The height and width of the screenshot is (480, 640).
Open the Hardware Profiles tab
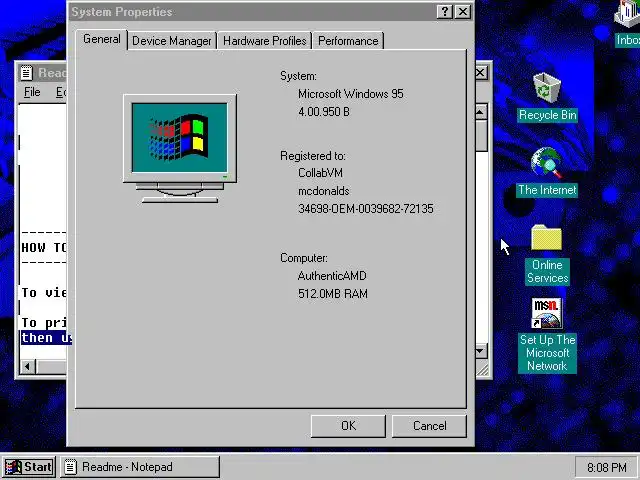tap(264, 41)
